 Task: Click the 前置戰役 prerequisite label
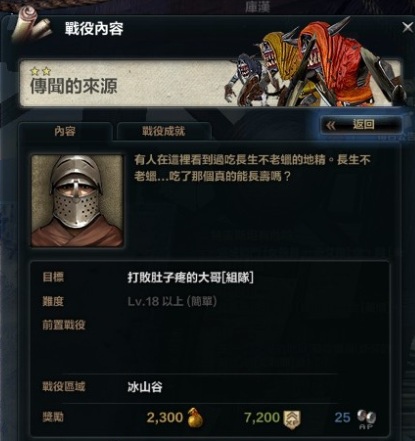(64, 325)
